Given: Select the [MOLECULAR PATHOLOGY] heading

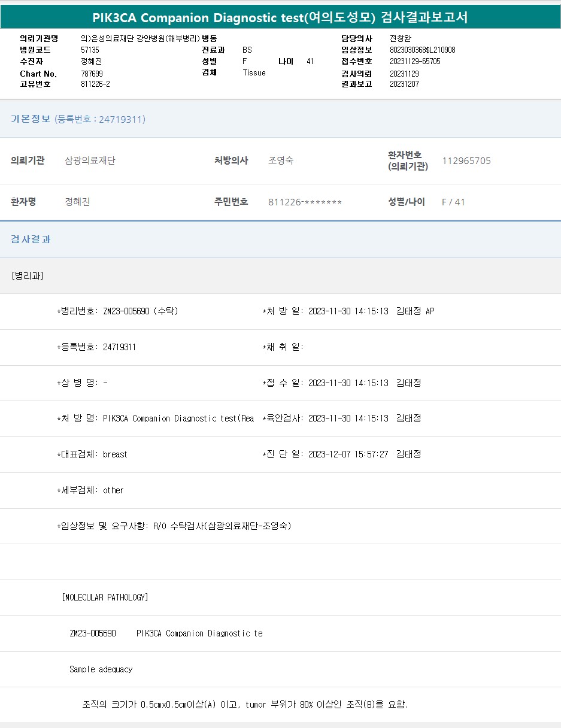Looking at the screenshot, I should tap(105, 597).
